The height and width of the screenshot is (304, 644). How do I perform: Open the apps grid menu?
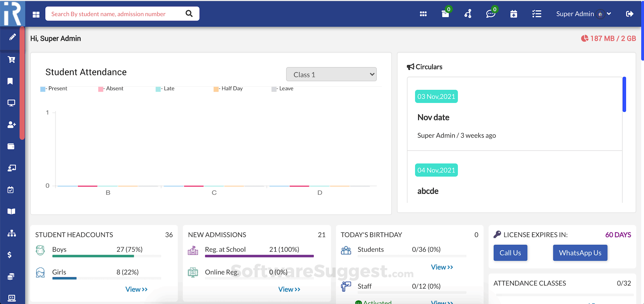point(423,14)
